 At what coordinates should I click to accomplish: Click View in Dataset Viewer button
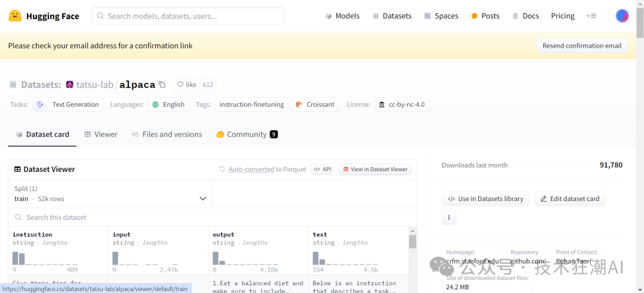tap(375, 169)
